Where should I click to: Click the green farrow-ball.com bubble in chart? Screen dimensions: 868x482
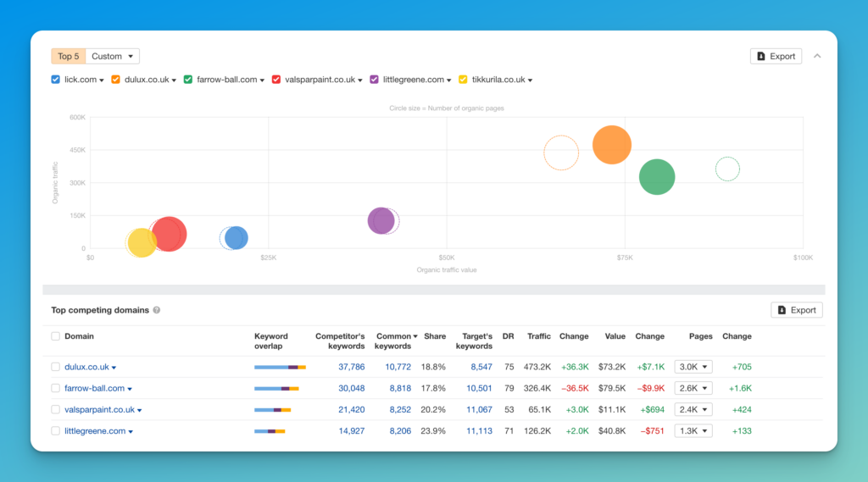tap(657, 177)
